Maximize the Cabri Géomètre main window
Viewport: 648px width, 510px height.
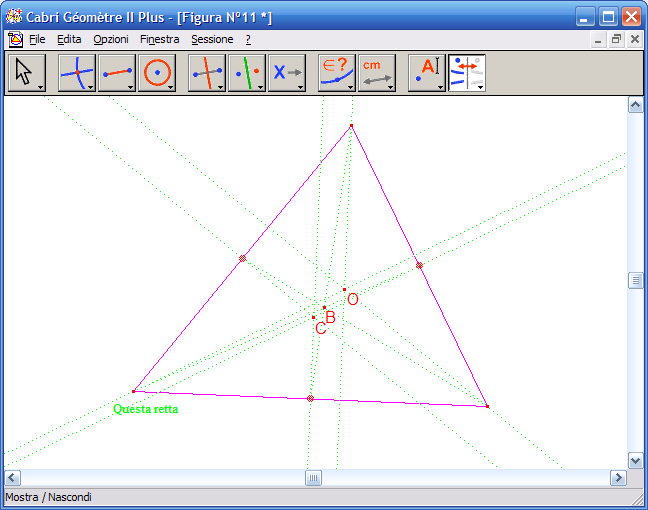click(608, 17)
